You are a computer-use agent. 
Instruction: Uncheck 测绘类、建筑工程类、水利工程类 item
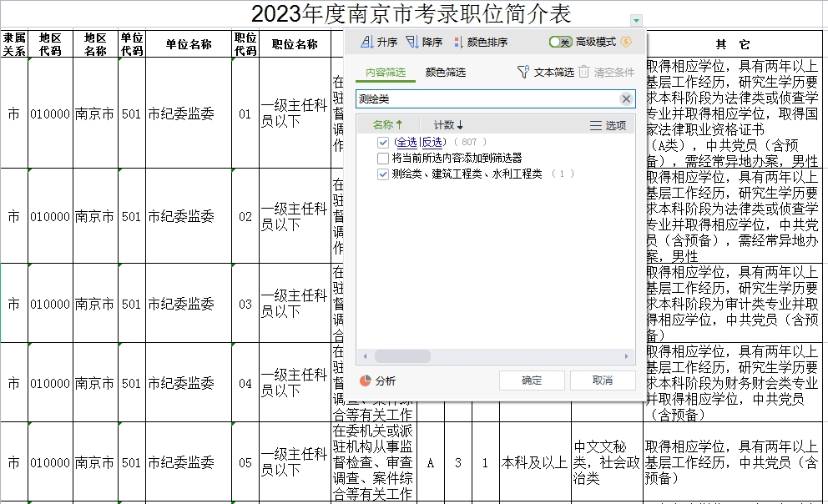pos(383,174)
